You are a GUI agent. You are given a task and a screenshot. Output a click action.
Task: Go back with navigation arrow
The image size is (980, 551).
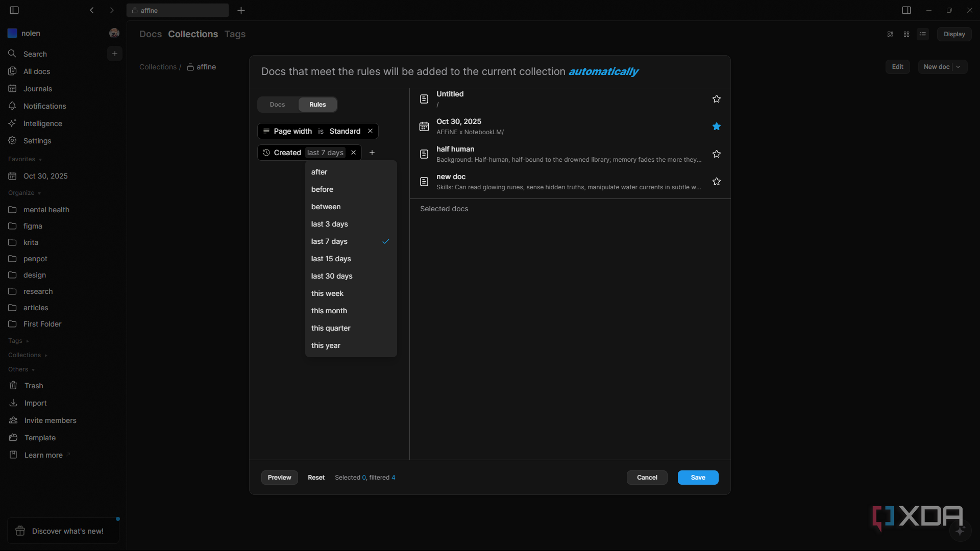pyautogui.click(x=92, y=10)
